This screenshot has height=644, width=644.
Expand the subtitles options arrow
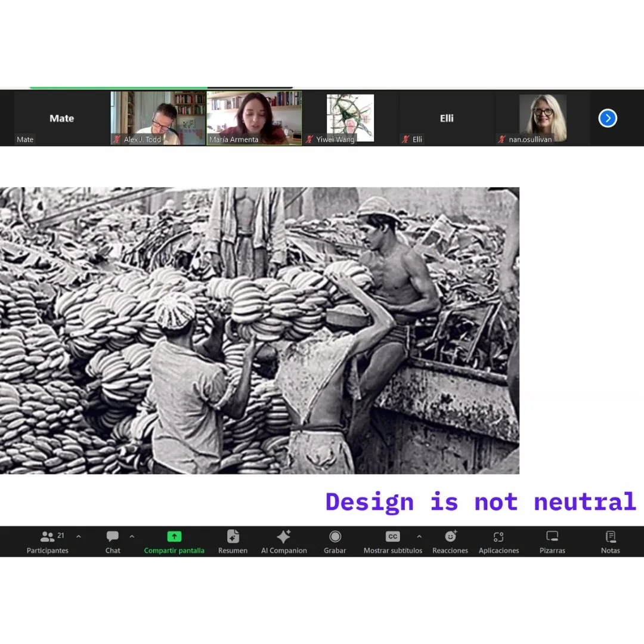[x=419, y=537]
